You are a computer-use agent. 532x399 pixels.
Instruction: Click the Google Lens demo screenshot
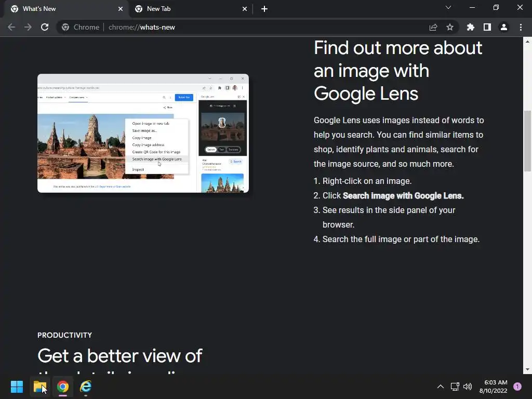[x=143, y=133]
